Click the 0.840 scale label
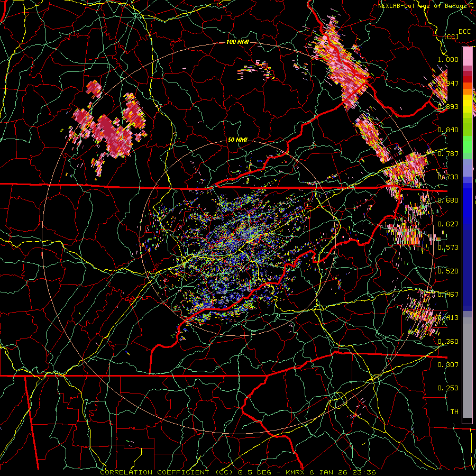 pos(448,130)
